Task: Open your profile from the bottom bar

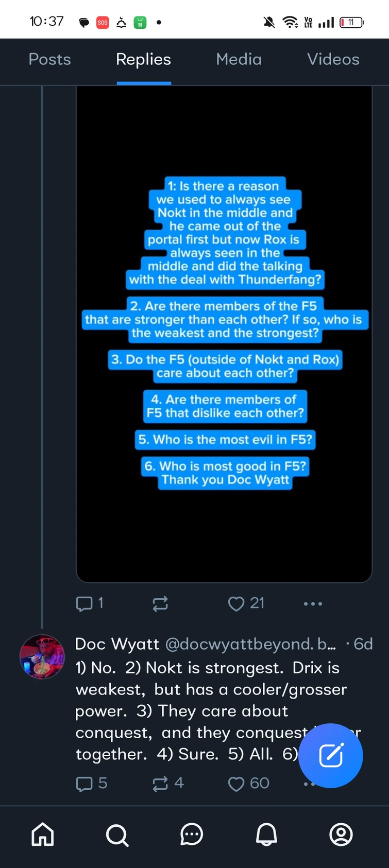Action: point(341,835)
